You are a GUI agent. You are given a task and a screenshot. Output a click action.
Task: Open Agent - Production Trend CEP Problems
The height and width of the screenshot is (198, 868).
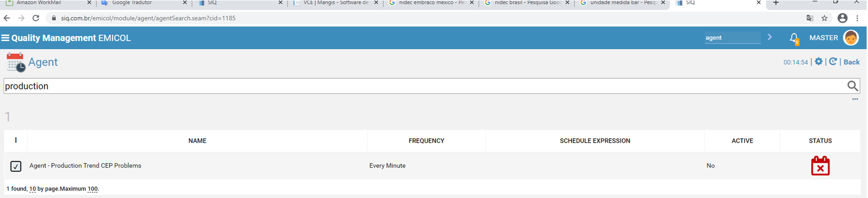point(85,165)
